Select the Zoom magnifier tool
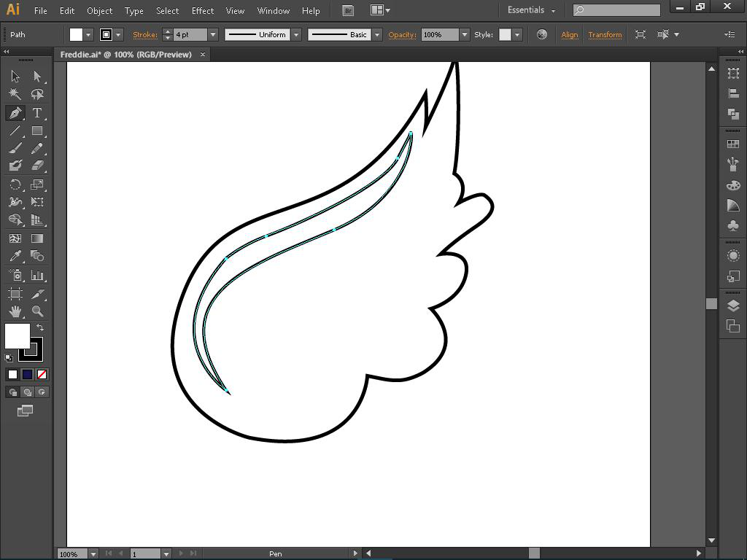The height and width of the screenshot is (560, 747). pyautogui.click(x=37, y=311)
